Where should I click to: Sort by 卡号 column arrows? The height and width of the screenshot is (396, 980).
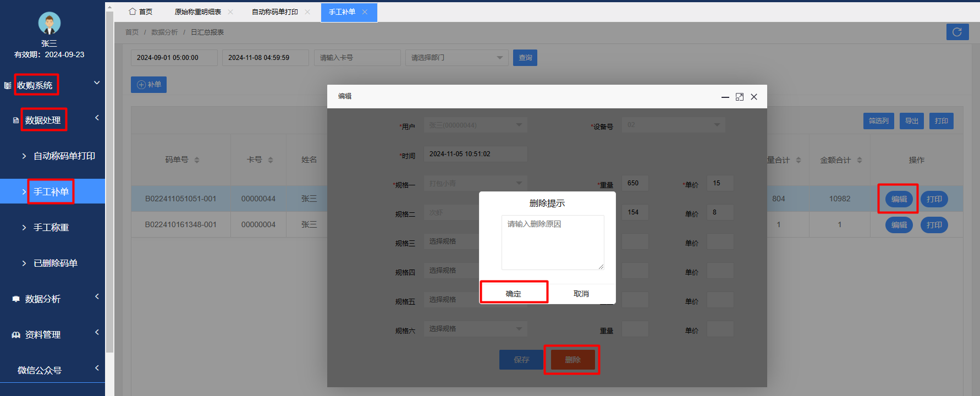point(271,160)
